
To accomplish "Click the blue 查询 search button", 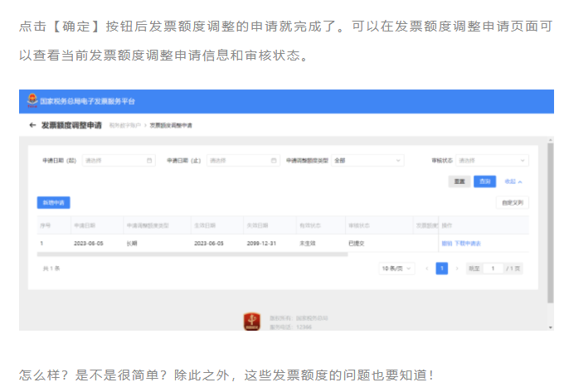I will (484, 181).
